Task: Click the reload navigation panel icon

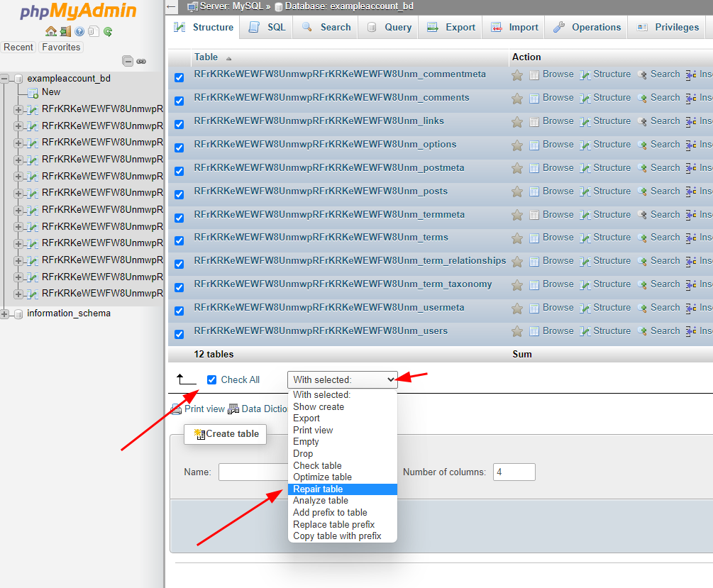Action: click(x=108, y=31)
